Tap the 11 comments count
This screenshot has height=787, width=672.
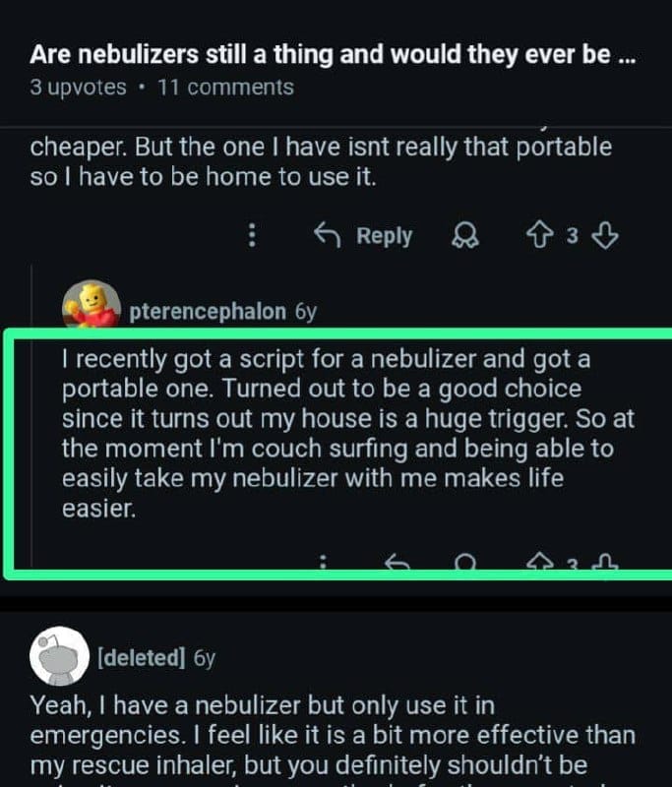coord(225,88)
